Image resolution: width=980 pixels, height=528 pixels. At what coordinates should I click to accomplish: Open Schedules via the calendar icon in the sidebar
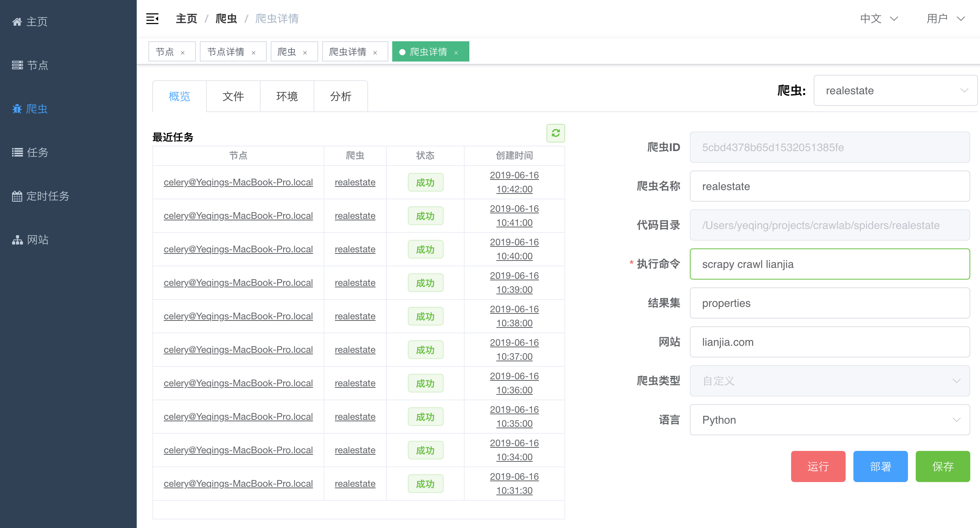[x=17, y=196]
